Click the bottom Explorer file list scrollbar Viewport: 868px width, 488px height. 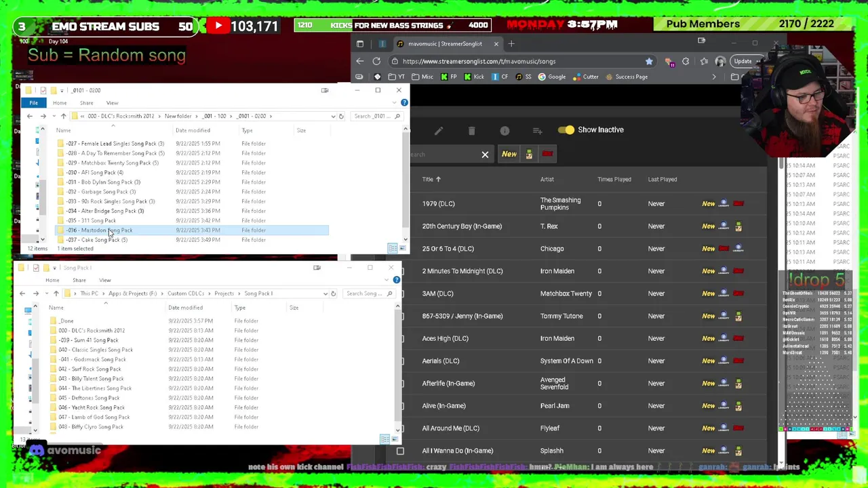click(397, 369)
